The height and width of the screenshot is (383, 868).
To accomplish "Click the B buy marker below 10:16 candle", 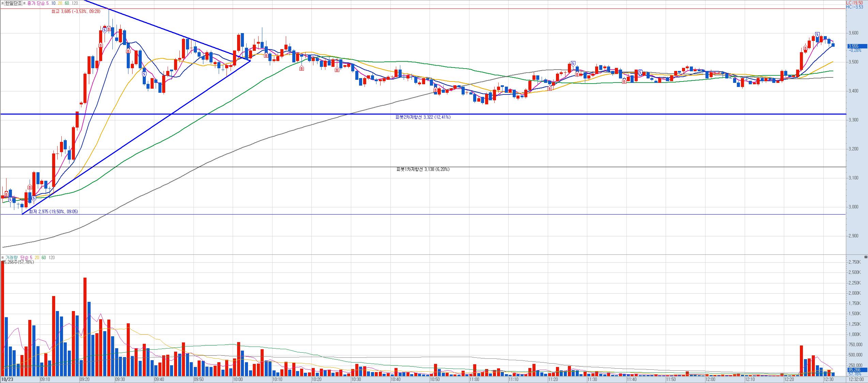I will (x=301, y=69).
